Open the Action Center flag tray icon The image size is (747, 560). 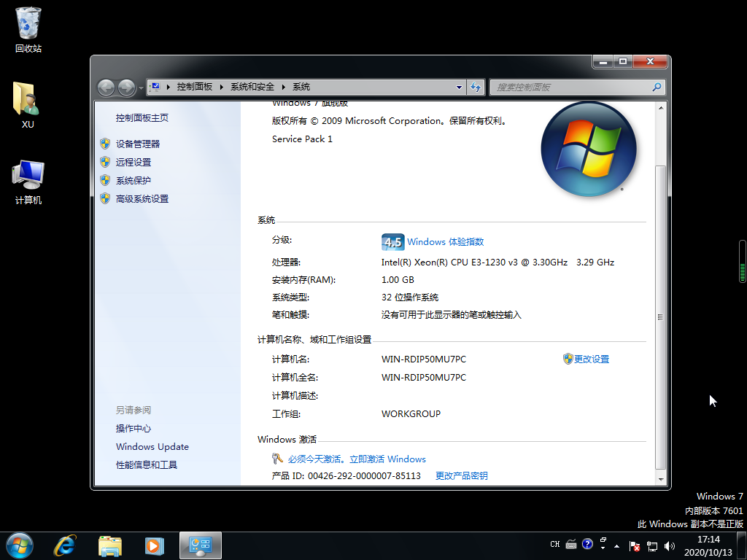[635, 545]
